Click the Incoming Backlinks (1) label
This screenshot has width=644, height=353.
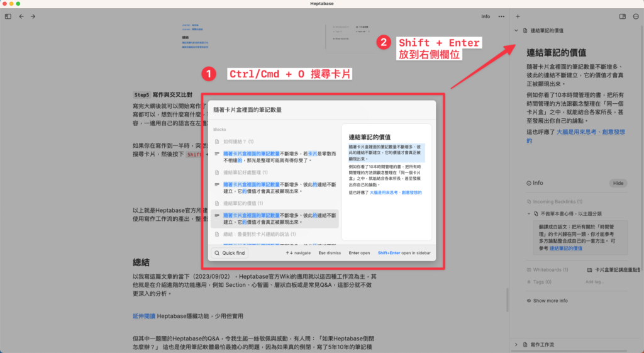(557, 202)
